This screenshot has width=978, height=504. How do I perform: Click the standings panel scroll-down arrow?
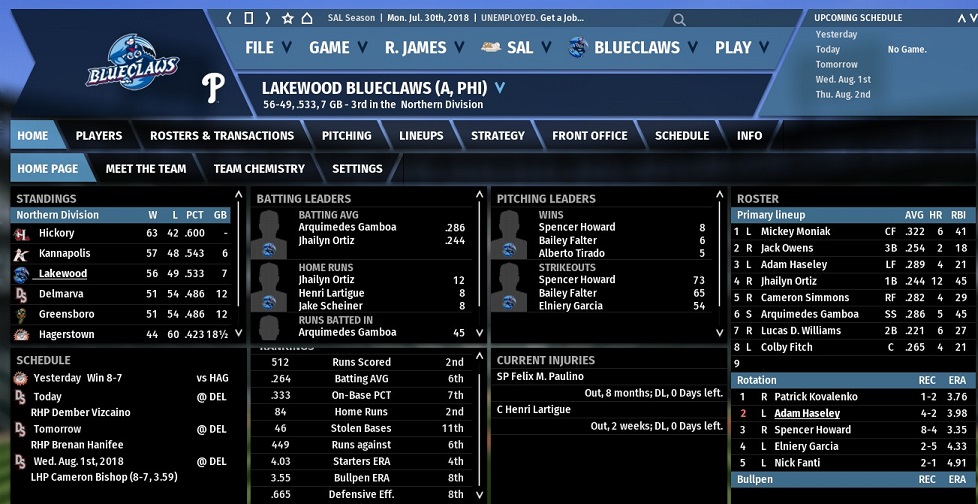point(238,333)
